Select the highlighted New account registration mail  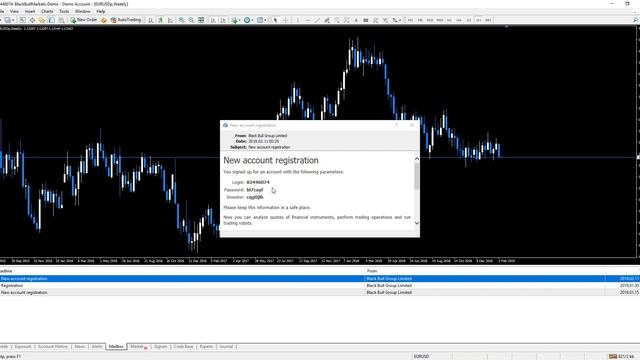[320, 279]
